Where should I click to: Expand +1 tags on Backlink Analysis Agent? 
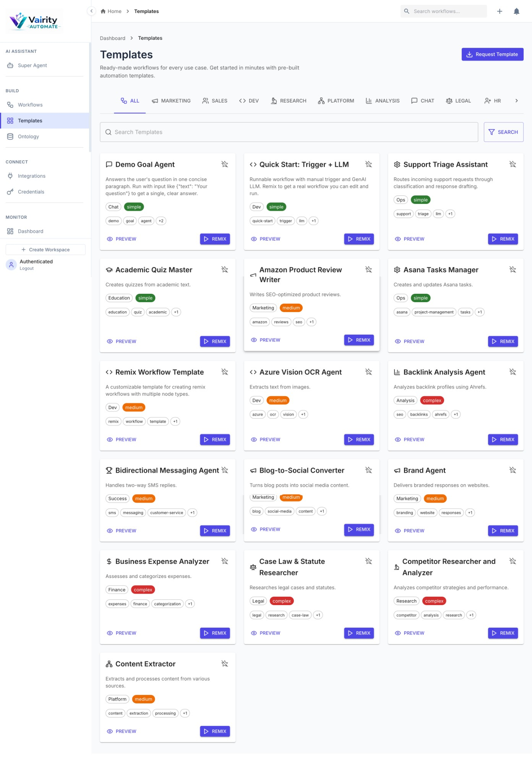click(x=456, y=415)
